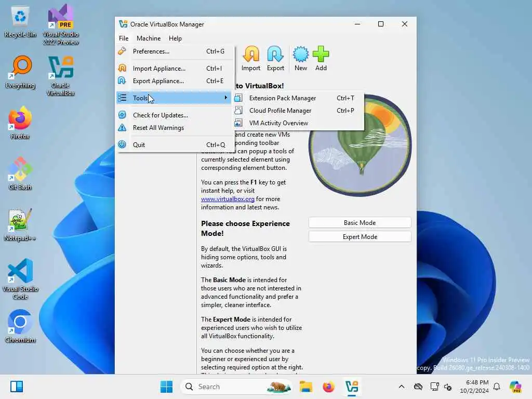Open widgets panel icon on taskbar

pyautogui.click(x=16, y=387)
